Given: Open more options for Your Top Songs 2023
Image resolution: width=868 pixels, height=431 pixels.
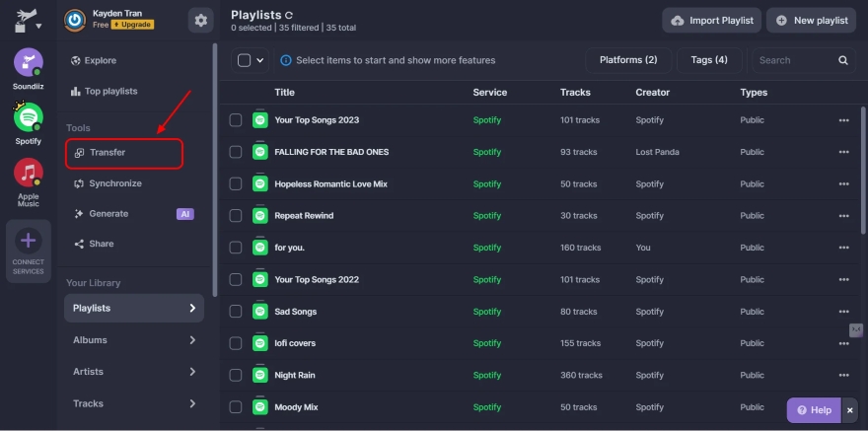Looking at the screenshot, I should [x=843, y=120].
